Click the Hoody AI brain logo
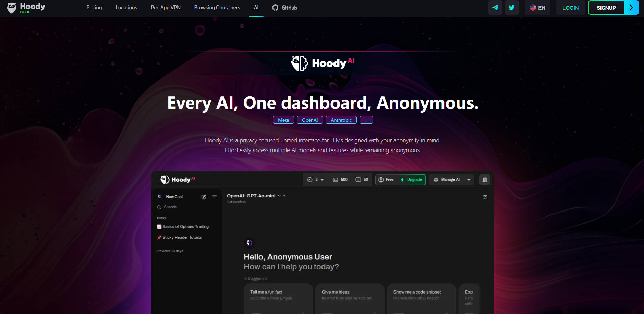The image size is (644, 314). (299, 63)
